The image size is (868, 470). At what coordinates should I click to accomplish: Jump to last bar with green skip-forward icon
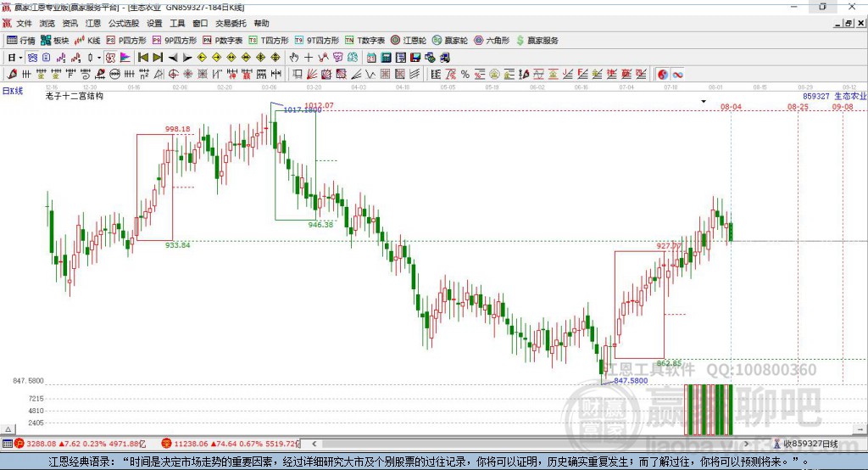[158, 58]
